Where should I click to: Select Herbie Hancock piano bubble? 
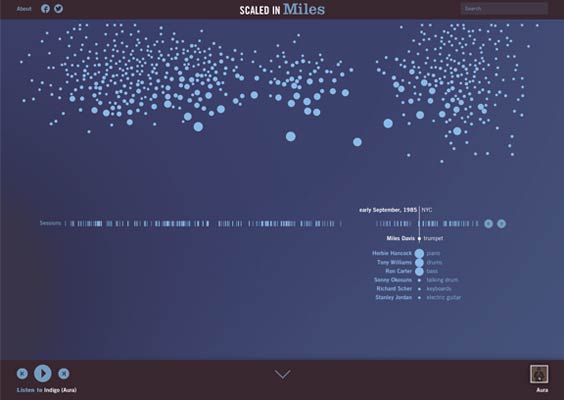tap(419, 253)
